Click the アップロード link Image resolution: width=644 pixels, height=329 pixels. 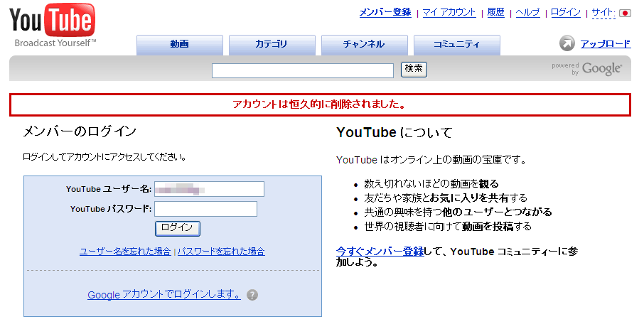point(606,43)
